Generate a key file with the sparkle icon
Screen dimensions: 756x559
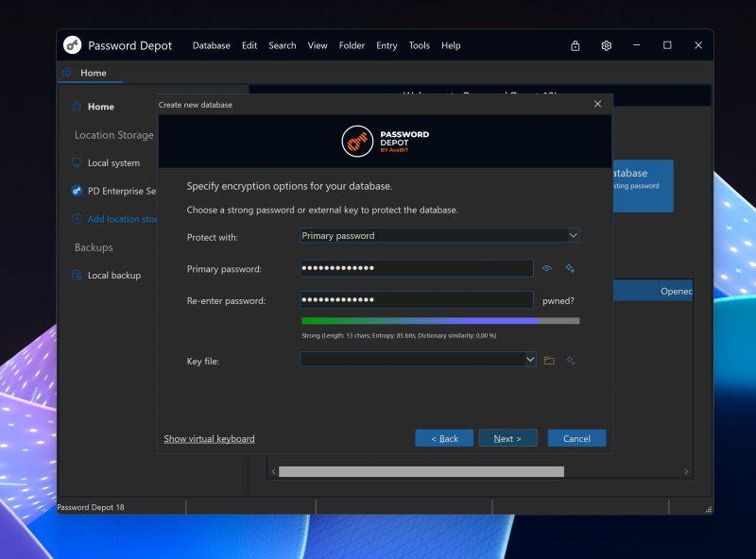pos(571,361)
